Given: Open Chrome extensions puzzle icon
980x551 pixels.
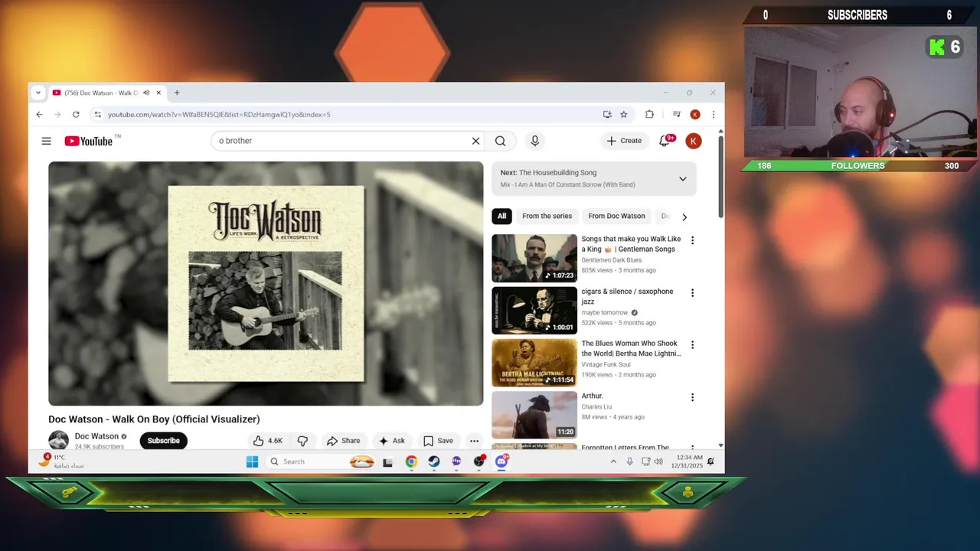Looking at the screenshot, I should (x=649, y=115).
